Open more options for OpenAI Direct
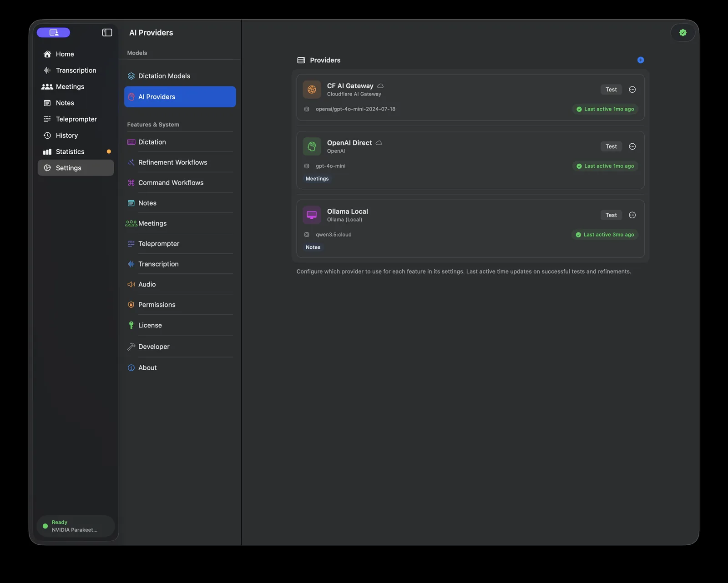 [x=632, y=146]
